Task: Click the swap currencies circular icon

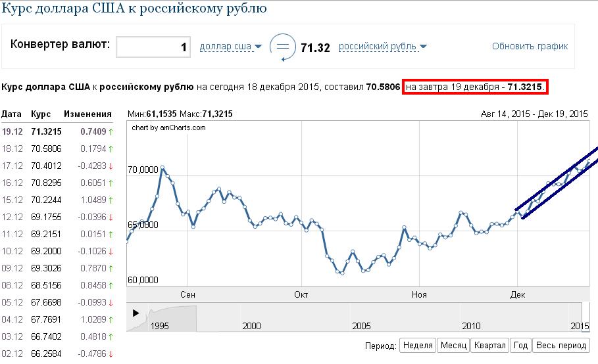Action: coord(283,47)
